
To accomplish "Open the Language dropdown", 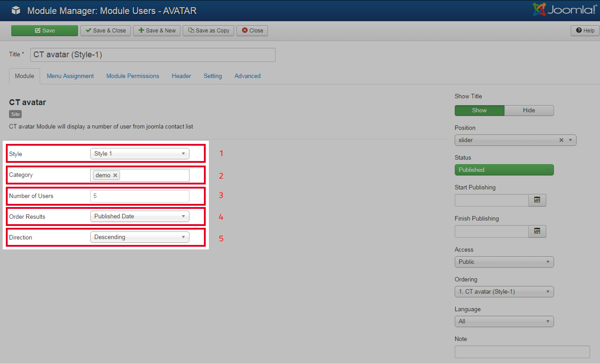I will point(504,322).
